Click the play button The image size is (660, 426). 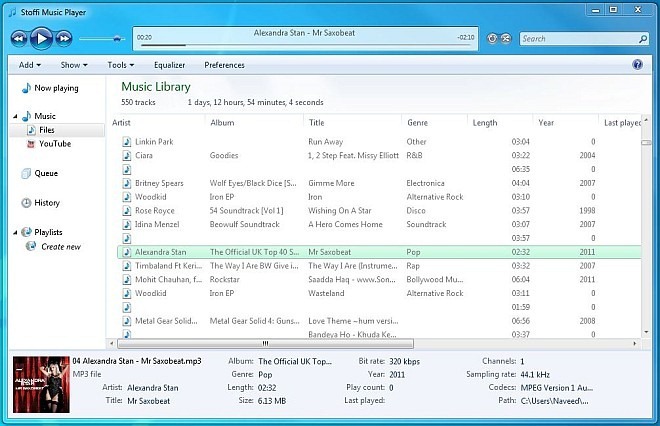[42, 39]
